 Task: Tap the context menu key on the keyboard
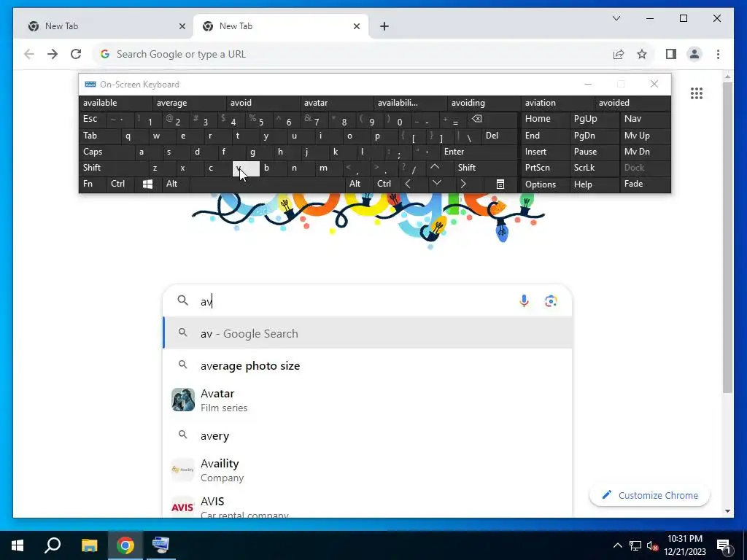pyautogui.click(x=500, y=184)
